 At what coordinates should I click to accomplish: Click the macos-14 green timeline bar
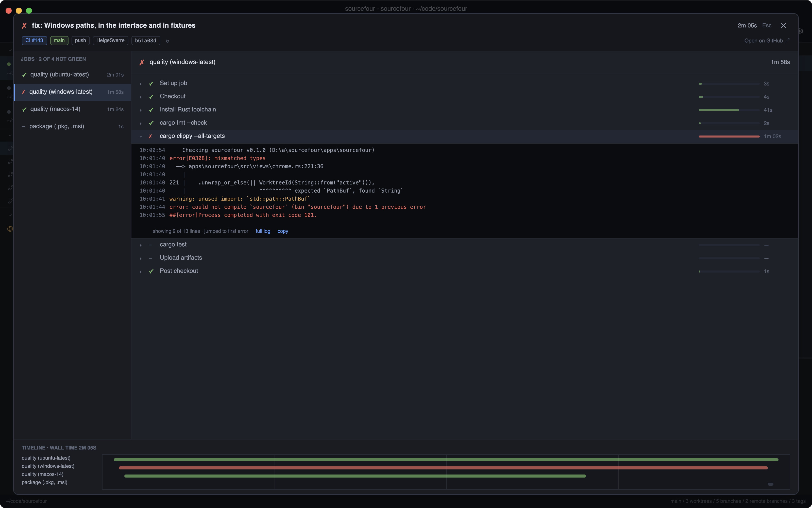pos(355,476)
